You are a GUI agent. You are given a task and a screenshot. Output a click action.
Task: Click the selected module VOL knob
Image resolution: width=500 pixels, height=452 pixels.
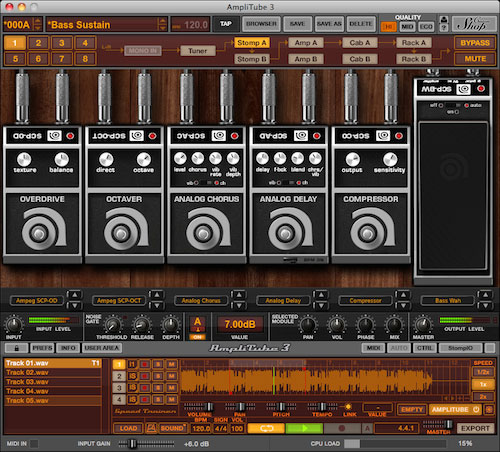coord(337,325)
